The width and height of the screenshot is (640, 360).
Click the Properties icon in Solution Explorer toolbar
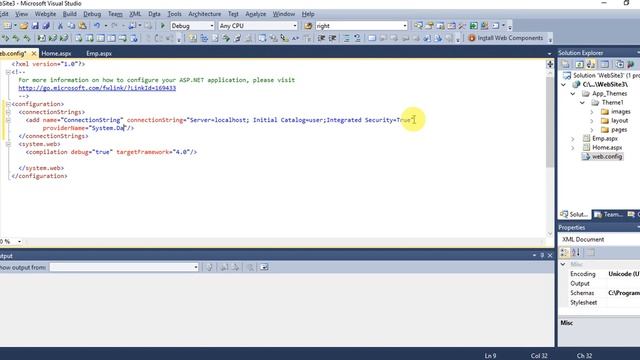566,64
